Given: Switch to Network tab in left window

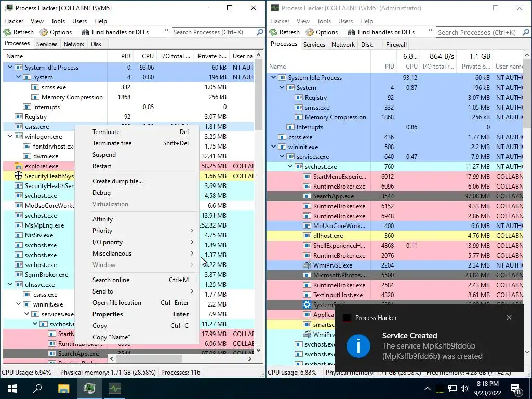Looking at the screenshot, I should tap(74, 44).
